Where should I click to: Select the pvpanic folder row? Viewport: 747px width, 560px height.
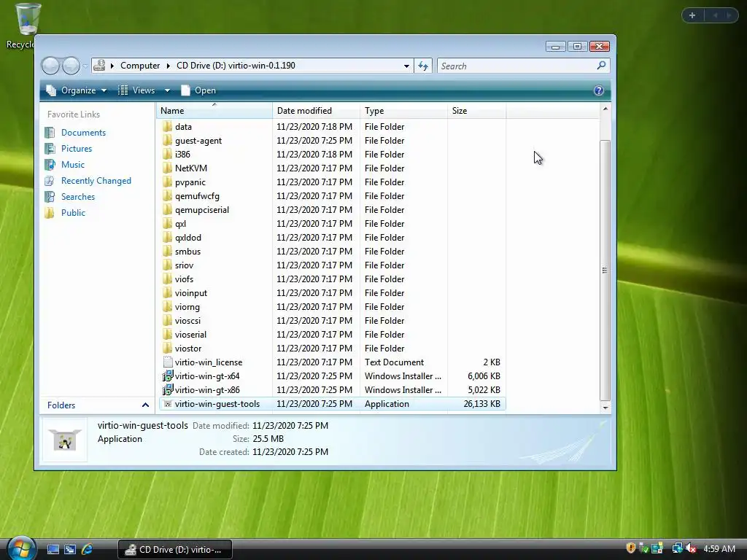coord(332,182)
